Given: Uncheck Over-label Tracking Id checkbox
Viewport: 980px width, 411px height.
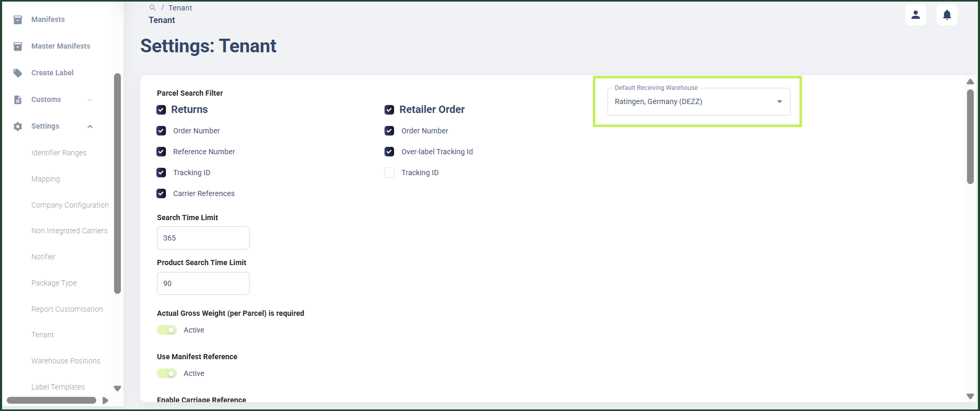Looking at the screenshot, I should 389,152.
